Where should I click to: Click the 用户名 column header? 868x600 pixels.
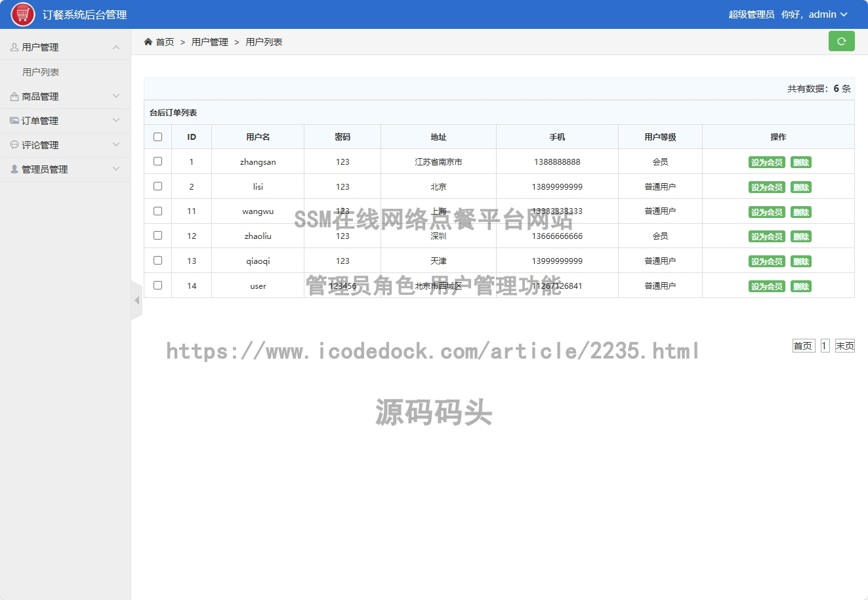[258, 137]
